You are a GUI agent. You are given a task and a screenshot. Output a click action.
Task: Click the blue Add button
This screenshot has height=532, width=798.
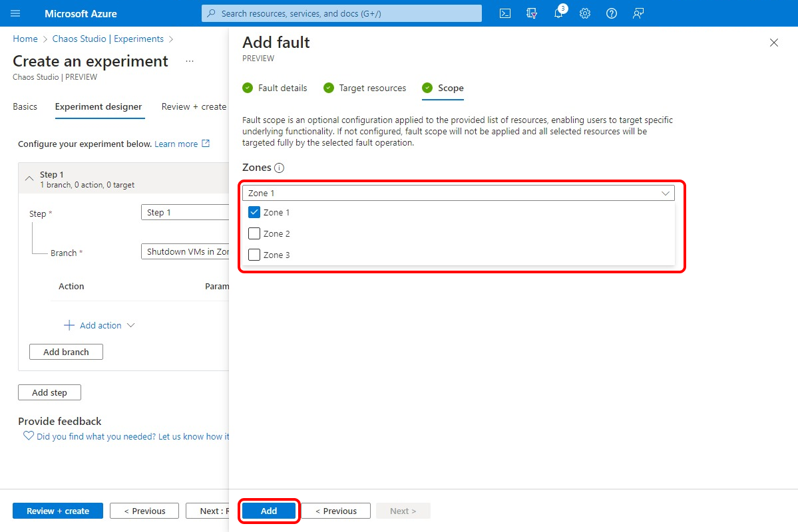click(269, 511)
